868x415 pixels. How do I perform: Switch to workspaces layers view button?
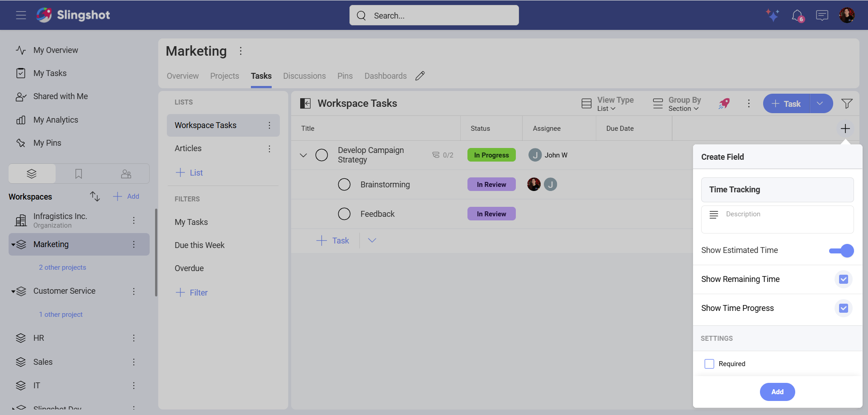pos(32,174)
